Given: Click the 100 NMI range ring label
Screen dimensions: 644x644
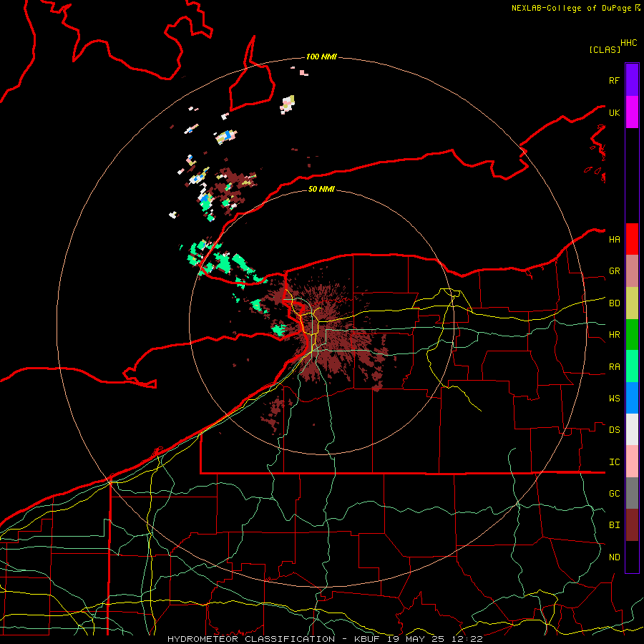Looking at the screenshot, I should coord(321,57).
